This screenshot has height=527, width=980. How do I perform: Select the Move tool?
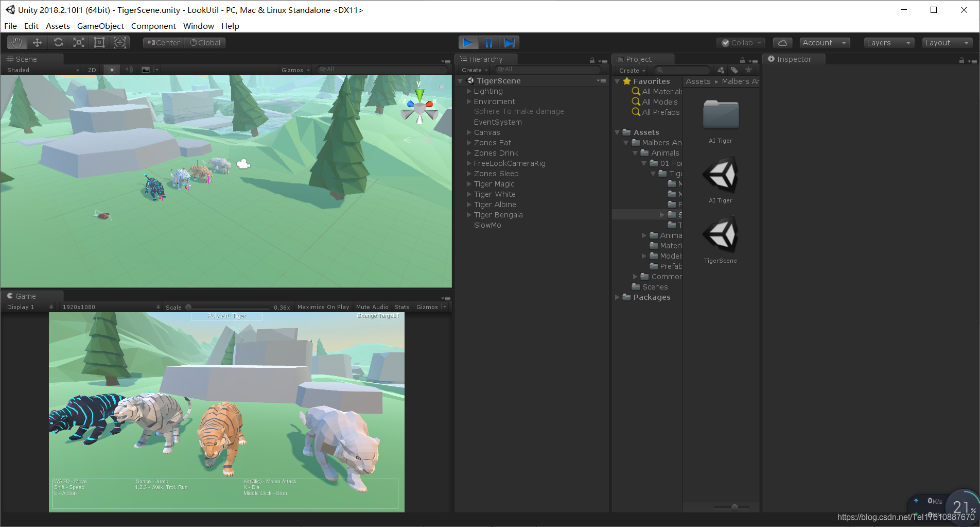coord(37,43)
